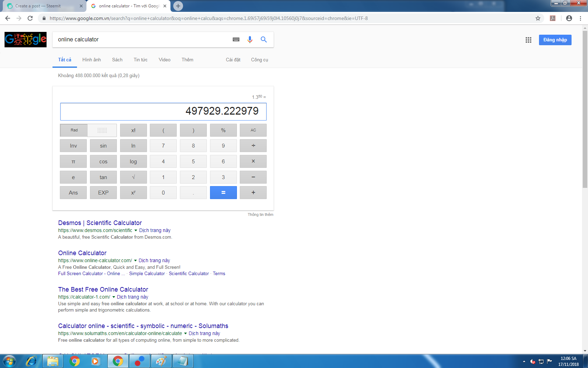Click the browser forward arrow
Image resolution: width=588 pixels, height=368 pixels.
point(19,18)
